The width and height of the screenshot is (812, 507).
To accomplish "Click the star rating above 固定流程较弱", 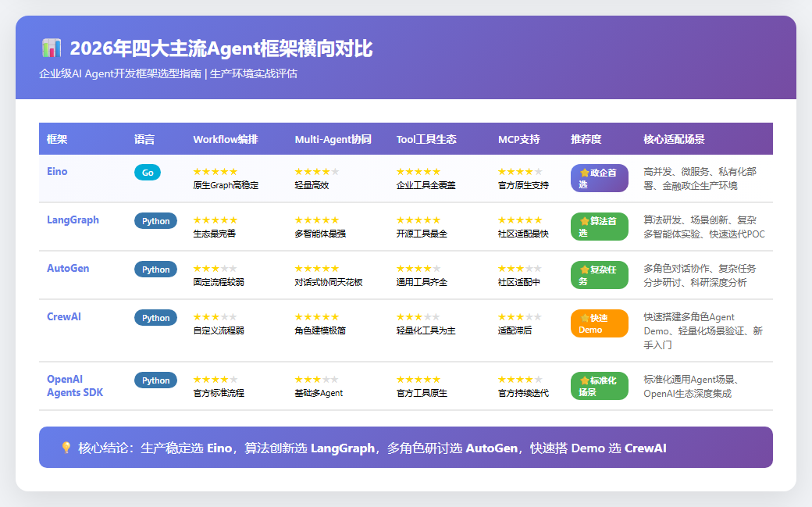I will 215,269.
